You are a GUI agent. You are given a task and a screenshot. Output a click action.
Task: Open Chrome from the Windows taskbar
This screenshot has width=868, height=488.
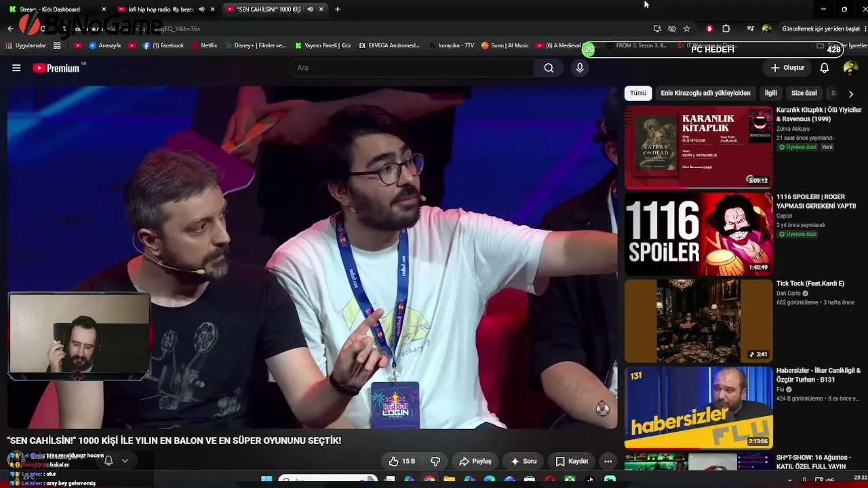pos(429,480)
